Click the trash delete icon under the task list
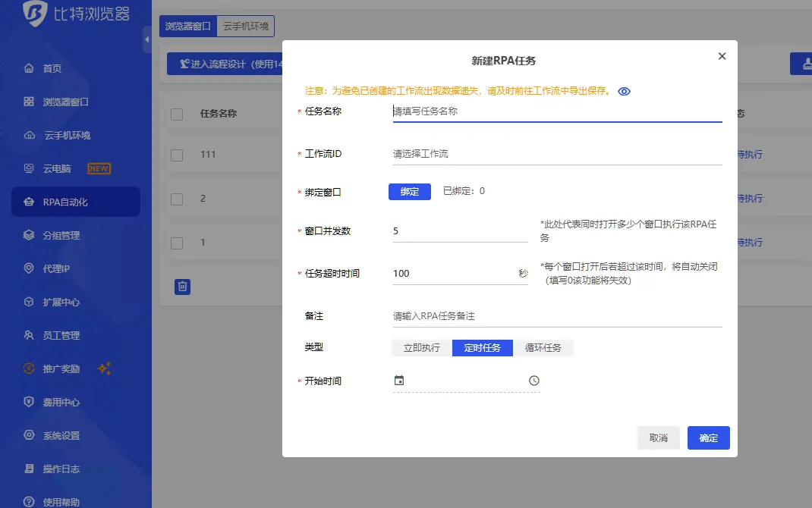Screen dimensions: 812x508 (x=182, y=287)
